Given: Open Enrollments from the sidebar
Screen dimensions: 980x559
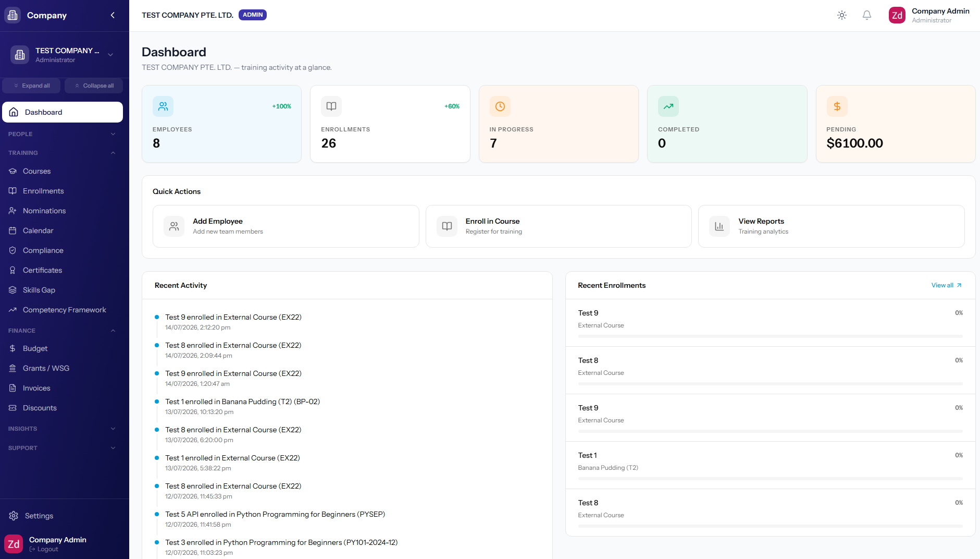Looking at the screenshot, I should click(63, 191).
